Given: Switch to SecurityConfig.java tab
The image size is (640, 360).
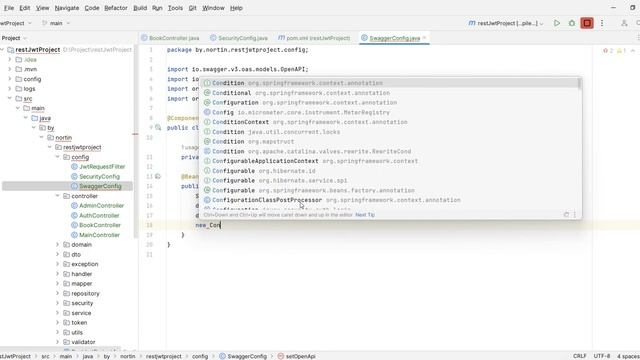Looking at the screenshot, I should [x=239, y=38].
